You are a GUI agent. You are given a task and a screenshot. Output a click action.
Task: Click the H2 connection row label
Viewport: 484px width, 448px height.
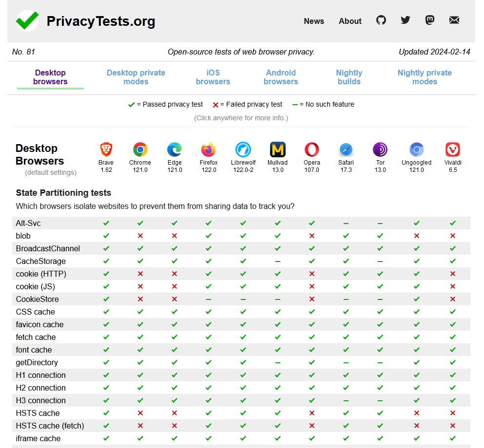(x=41, y=388)
